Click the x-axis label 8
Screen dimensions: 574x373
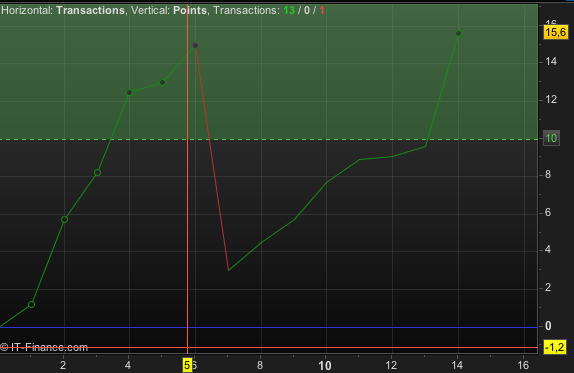coord(260,365)
